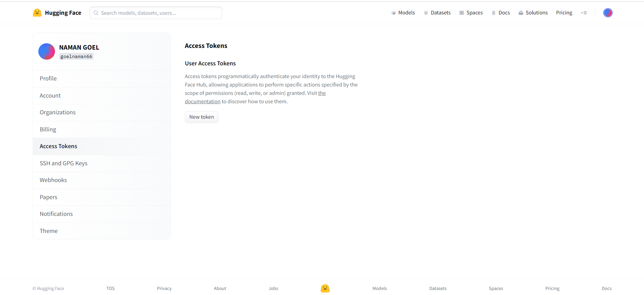Open Models via its cube icon
This screenshot has height=295, width=644.
point(393,13)
